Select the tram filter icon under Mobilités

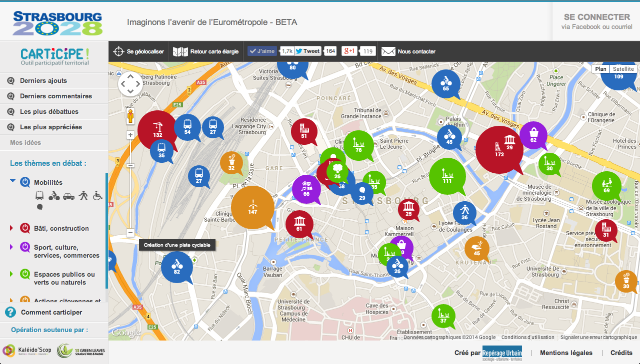(39, 196)
